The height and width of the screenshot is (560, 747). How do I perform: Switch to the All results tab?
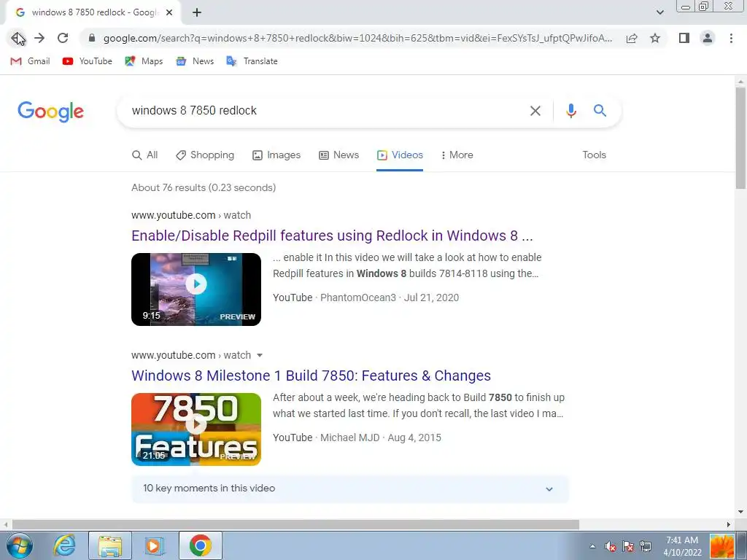(145, 155)
